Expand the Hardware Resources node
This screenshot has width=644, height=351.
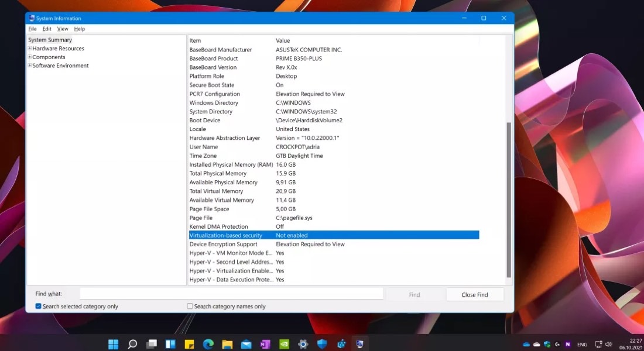(29, 48)
